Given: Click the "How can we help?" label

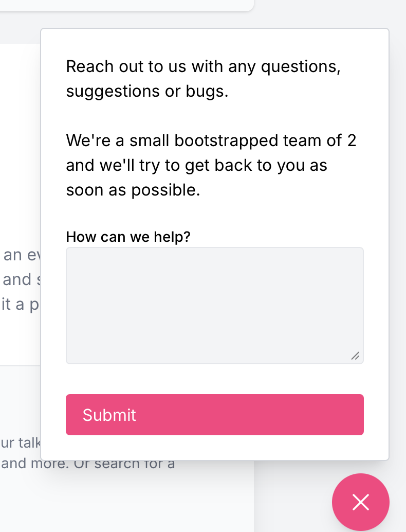Looking at the screenshot, I should point(128,237).
